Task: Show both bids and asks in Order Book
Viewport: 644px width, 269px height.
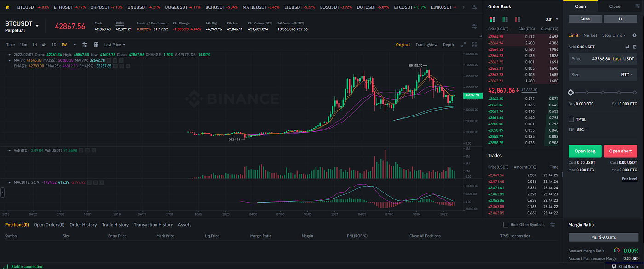Action: [492, 19]
